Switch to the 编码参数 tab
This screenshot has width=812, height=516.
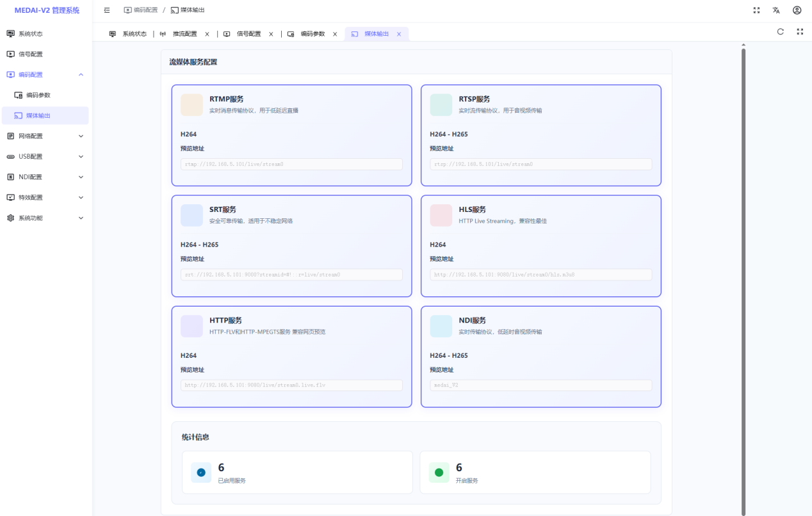[313, 34]
